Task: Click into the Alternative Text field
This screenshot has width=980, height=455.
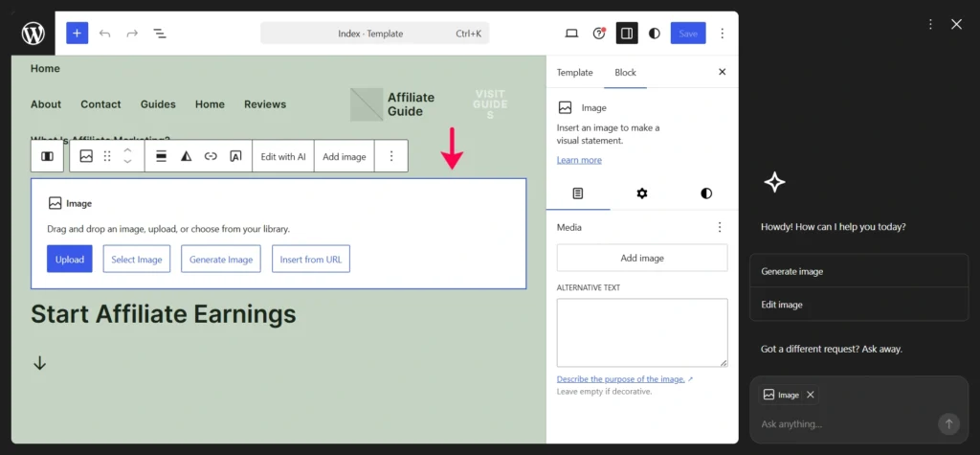Action: coord(641,332)
